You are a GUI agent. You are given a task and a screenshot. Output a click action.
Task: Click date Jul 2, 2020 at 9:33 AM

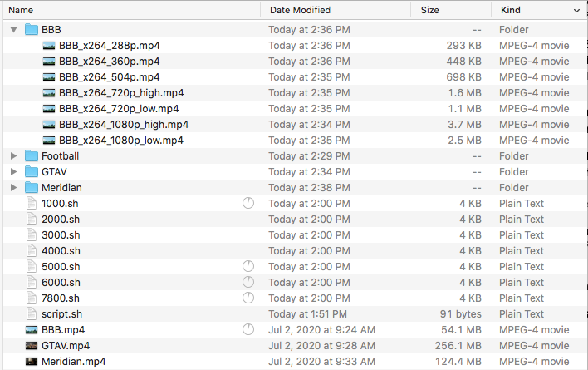(321, 362)
